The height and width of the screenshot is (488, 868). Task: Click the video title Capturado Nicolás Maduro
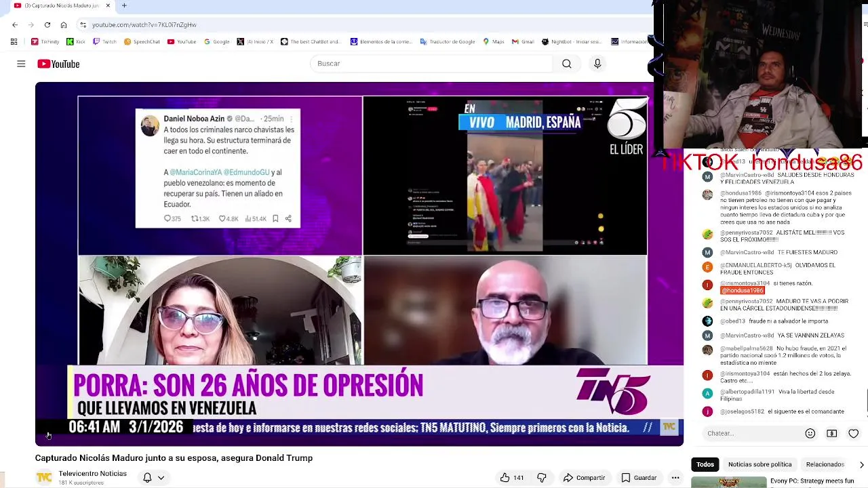click(x=174, y=458)
